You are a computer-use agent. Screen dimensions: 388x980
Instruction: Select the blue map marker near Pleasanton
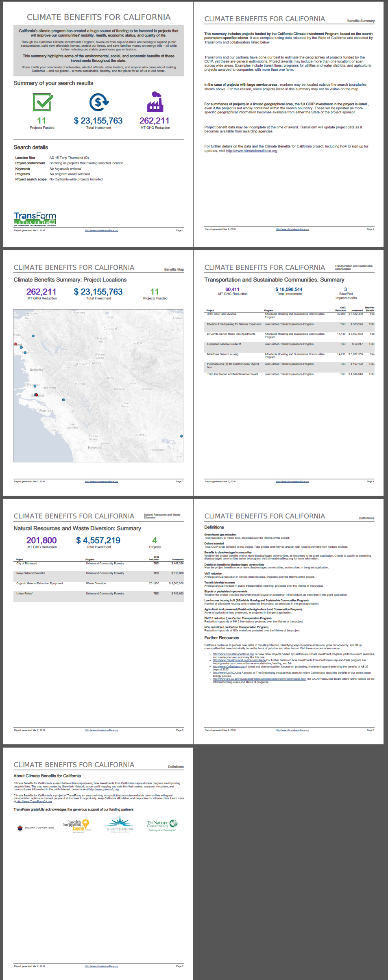[x=181, y=436]
